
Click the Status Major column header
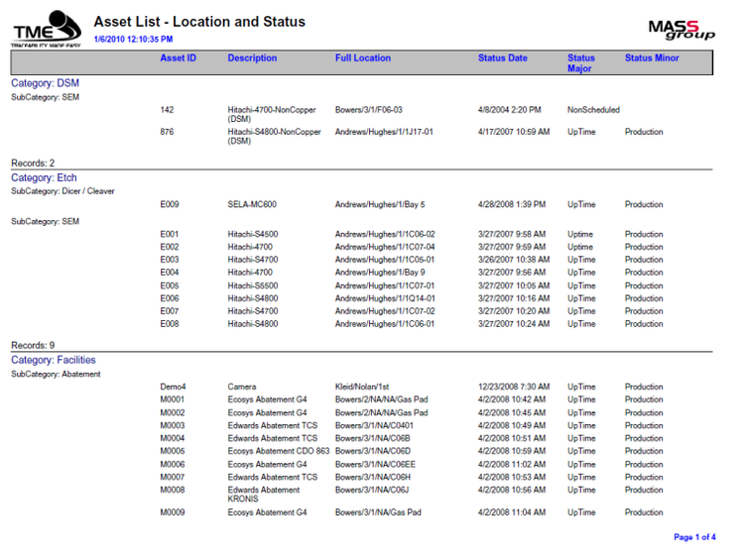click(x=580, y=63)
